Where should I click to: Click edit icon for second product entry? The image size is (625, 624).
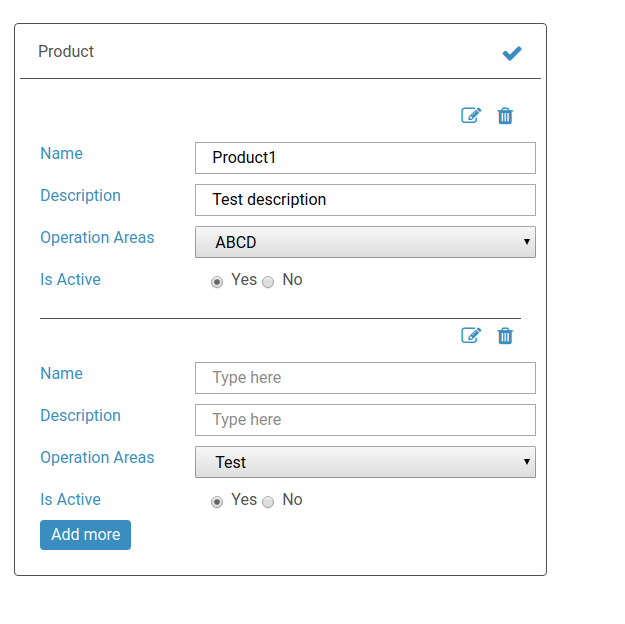[471, 336]
